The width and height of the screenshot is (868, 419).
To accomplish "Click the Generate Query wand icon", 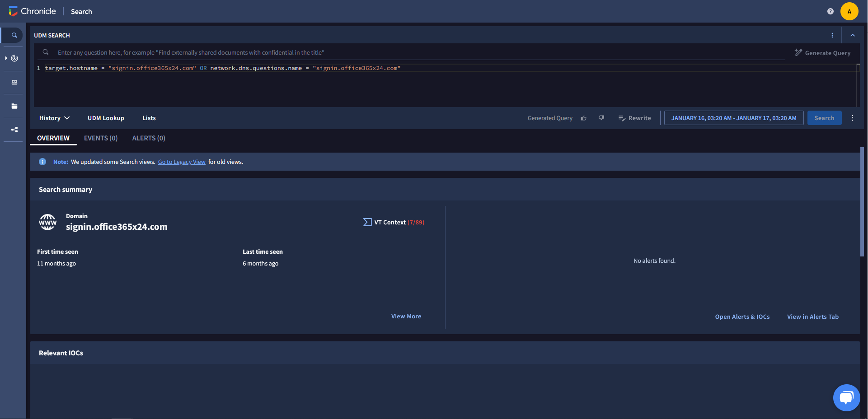I will (x=799, y=52).
